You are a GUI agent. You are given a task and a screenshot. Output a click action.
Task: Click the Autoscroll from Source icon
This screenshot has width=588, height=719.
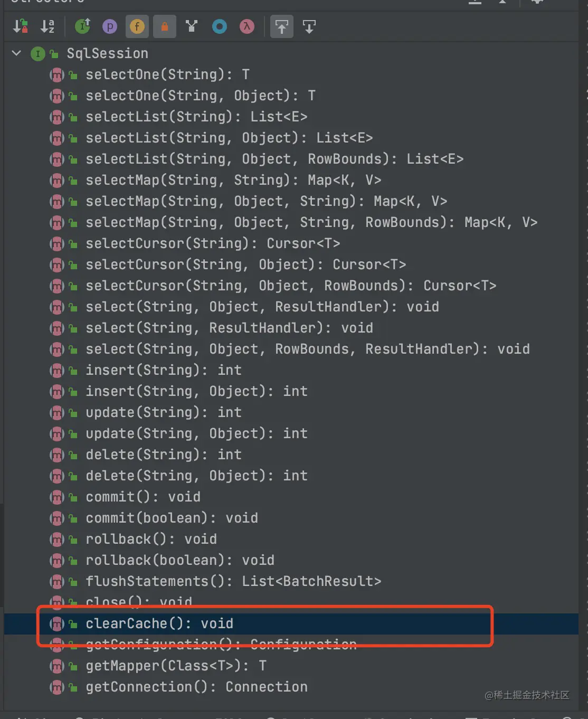[309, 26]
